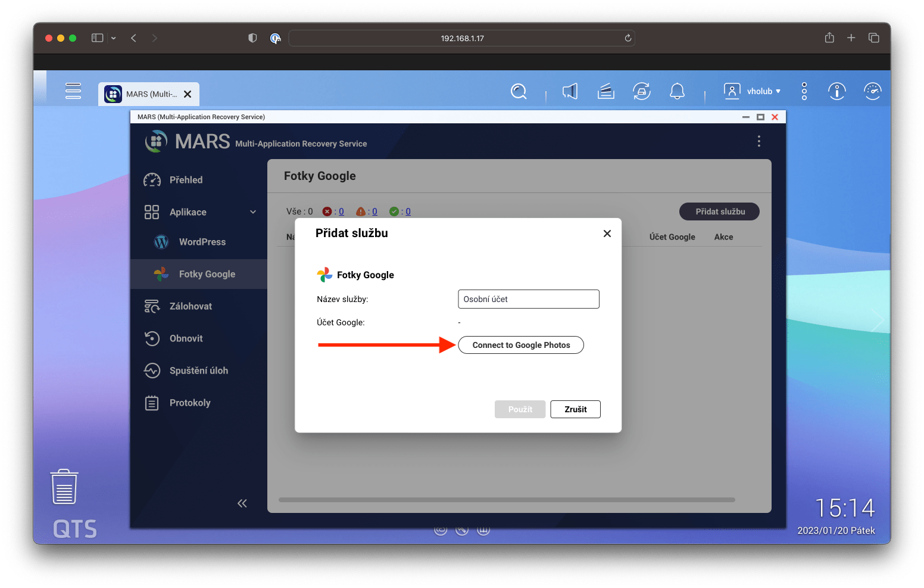Click the success count link
The image size is (924, 588).
click(408, 211)
